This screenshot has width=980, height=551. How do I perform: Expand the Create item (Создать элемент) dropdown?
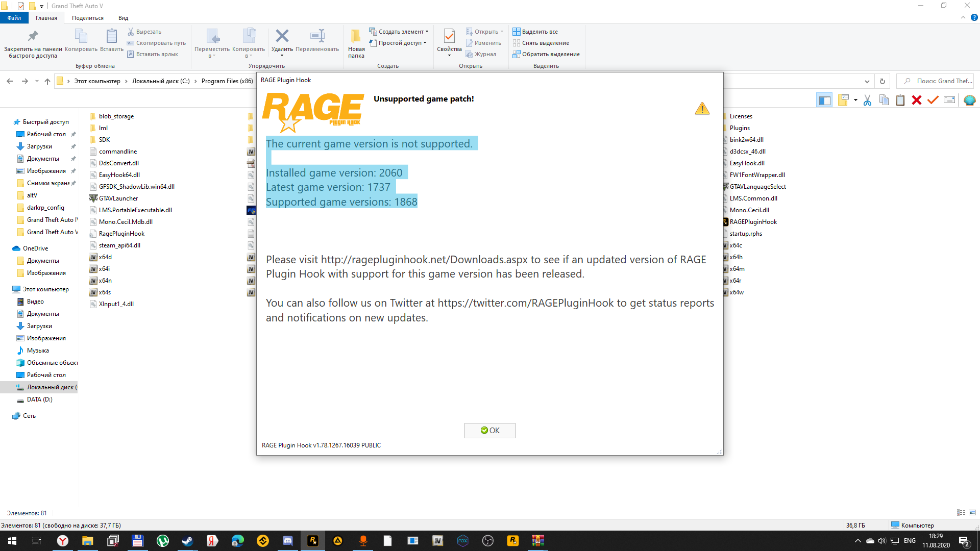coord(400,32)
